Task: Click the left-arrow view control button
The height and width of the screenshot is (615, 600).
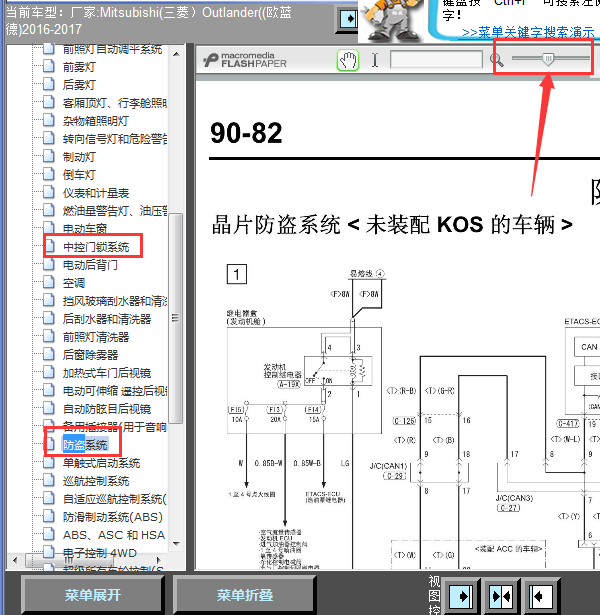Action: tap(540, 597)
